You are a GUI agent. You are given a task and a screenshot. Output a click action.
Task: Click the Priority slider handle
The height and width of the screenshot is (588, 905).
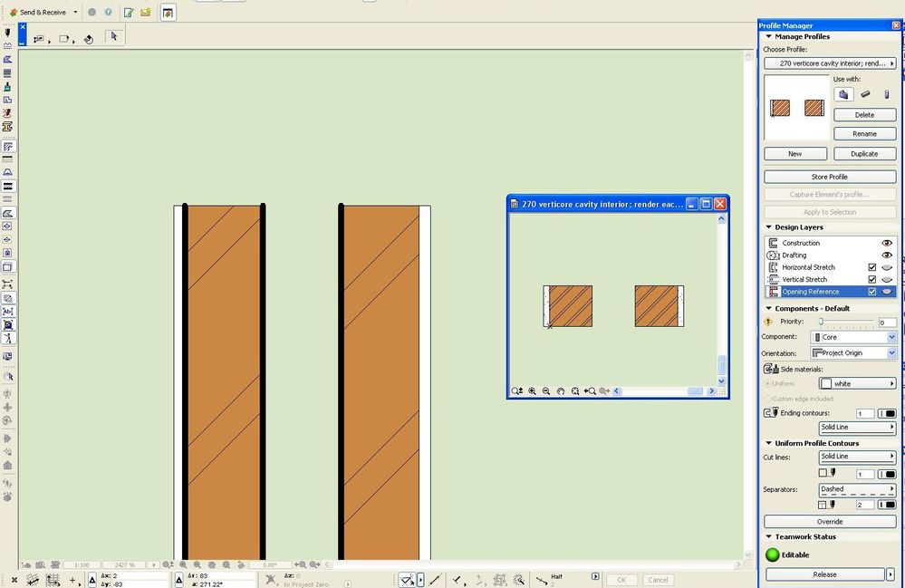(x=821, y=322)
